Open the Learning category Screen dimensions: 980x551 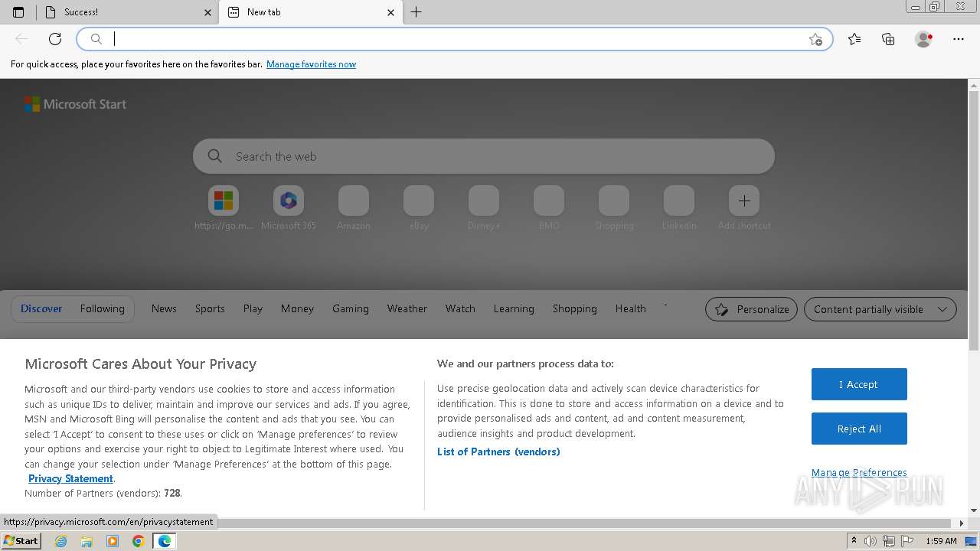click(x=514, y=309)
